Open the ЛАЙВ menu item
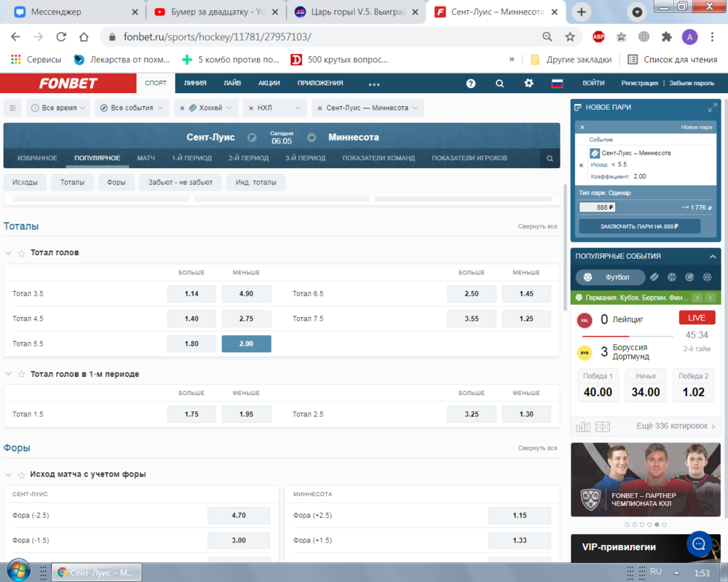The height and width of the screenshot is (582, 728). coord(232,83)
